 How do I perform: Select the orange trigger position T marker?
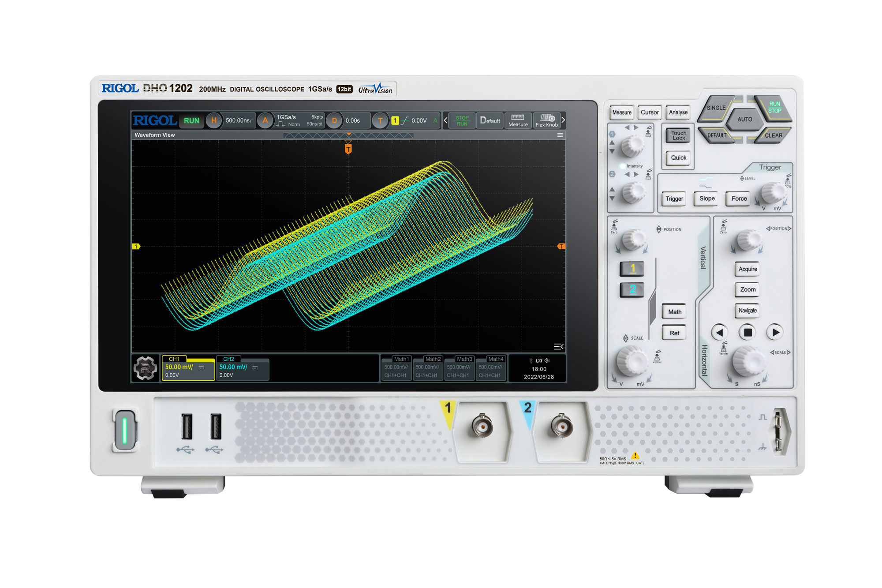348,149
